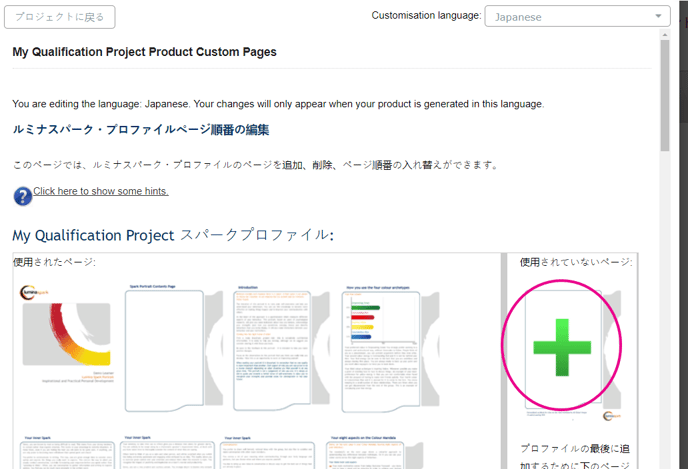Screen dimensions: 688x469
Task: Click the 使用されていないページ label
Action: pyautogui.click(x=576, y=262)
